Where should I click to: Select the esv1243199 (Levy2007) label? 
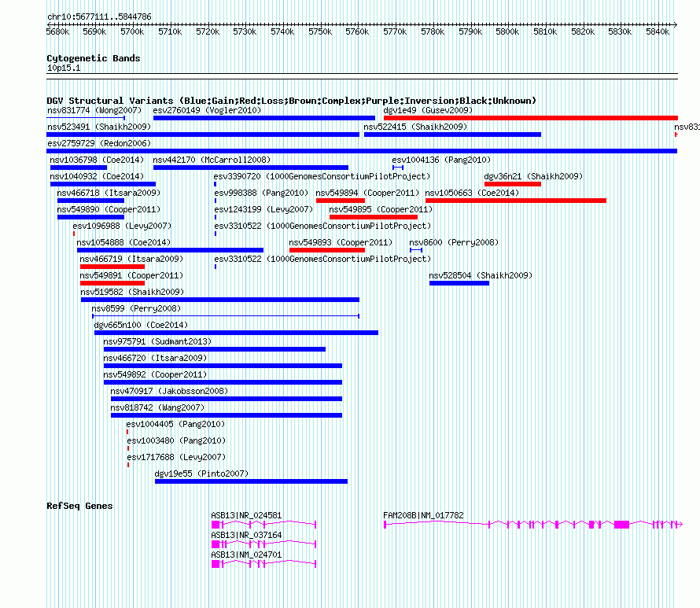click(263, 209)
